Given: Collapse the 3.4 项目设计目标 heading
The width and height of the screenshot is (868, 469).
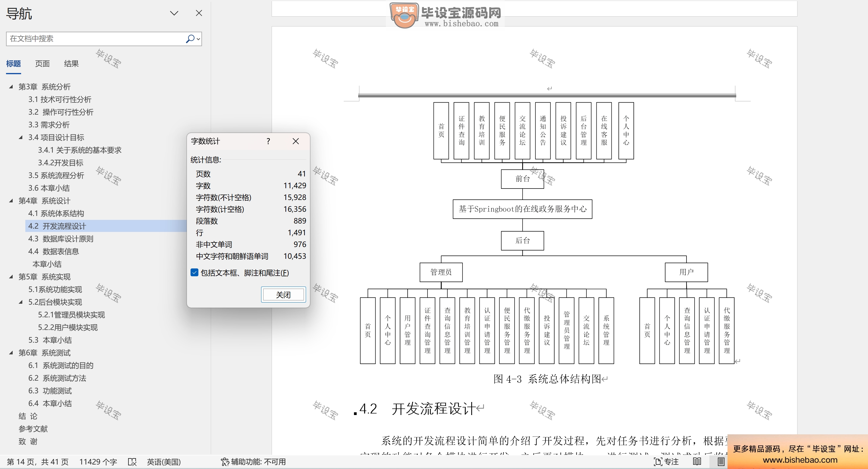Looking at the screenshot, I should tap(21, 137).
